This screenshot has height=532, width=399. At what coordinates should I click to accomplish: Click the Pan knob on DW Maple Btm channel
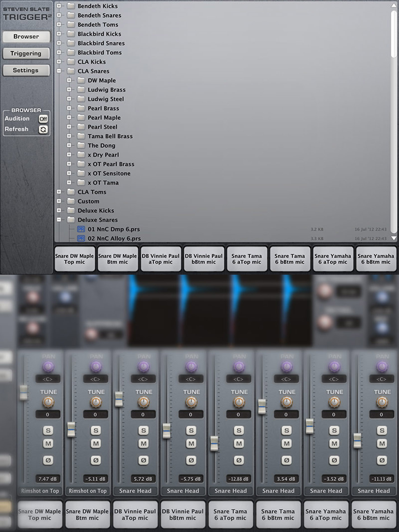96,367
